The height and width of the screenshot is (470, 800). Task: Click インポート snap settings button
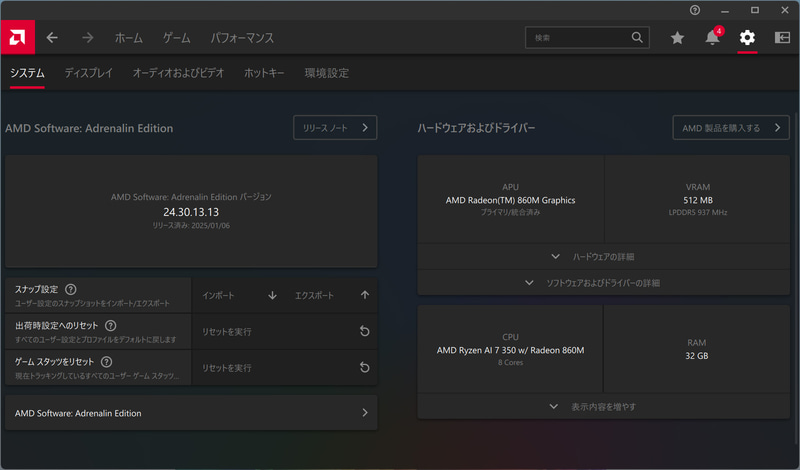pyautogui.click(x=239, y=295)
